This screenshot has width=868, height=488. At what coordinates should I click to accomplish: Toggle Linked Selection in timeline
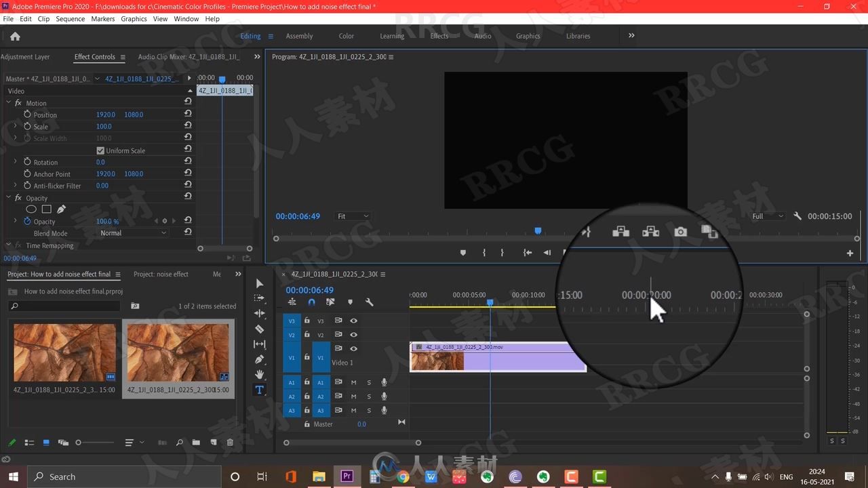tap(330, 302)
